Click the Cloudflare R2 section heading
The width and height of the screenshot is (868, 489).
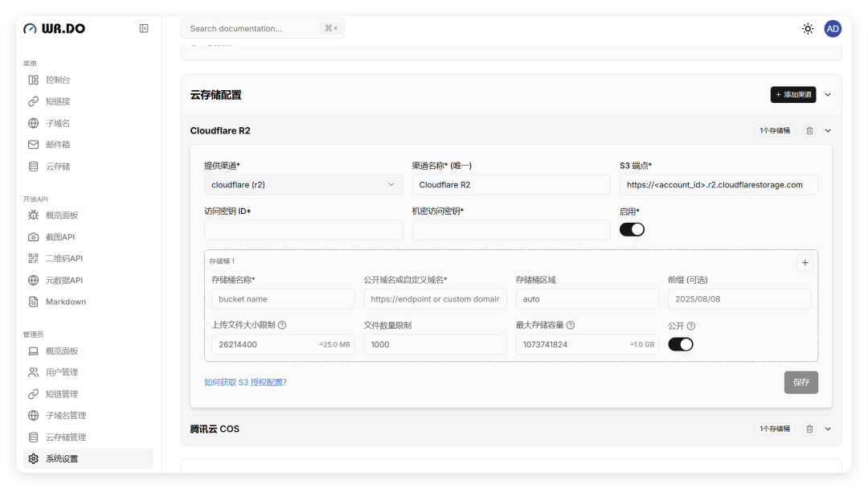(x=220, y=131)
